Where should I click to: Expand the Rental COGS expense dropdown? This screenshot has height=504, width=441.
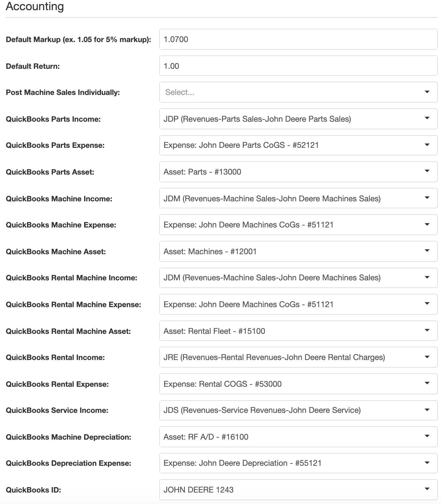(298, 384)
